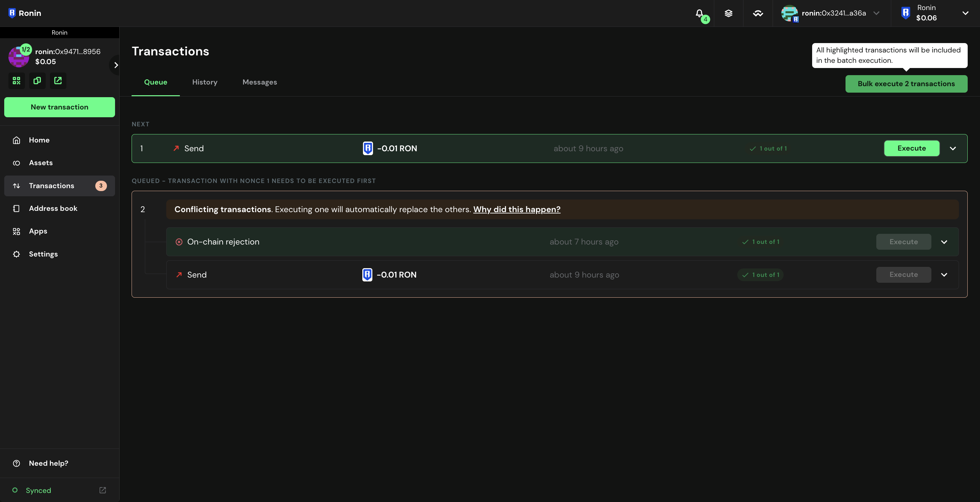Click the On-chain rejection Execute button
The height and width of the screenshot is (502, 980).
click(904, 242)
